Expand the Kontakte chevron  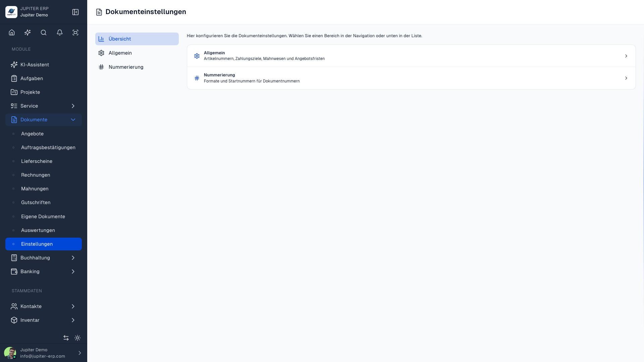[73, 306]
